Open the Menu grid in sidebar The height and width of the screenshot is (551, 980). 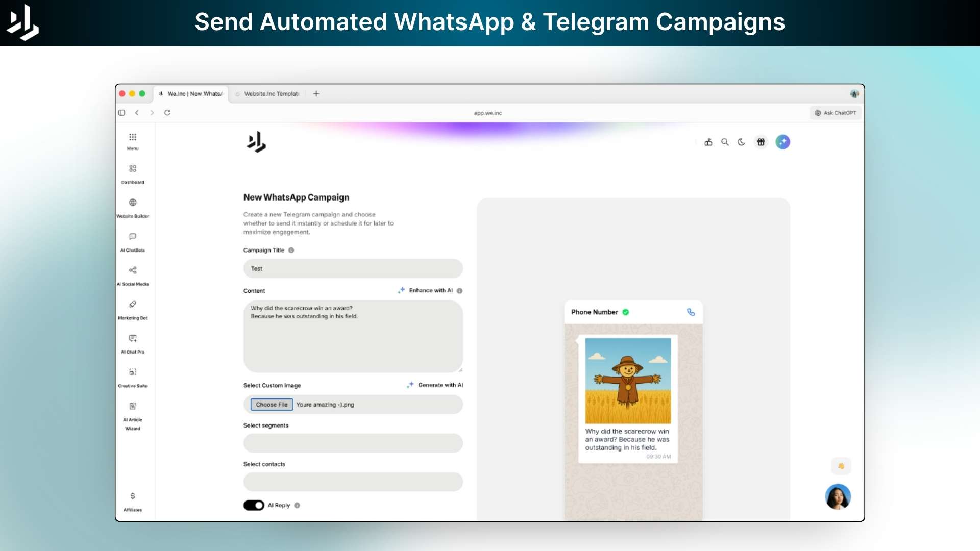point(133,138)
